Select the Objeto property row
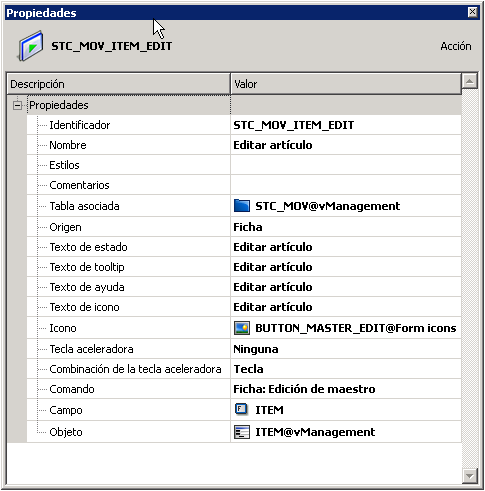The width and height of the screenshot is (485, 491). click(244, 432)
